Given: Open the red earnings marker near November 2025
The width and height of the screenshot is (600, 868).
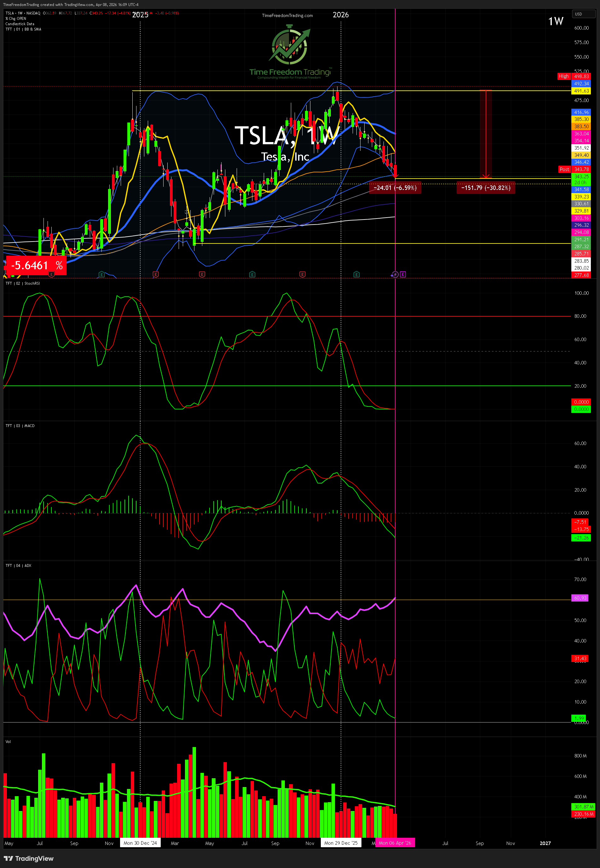Looking at the screenshot, I should [x=302, y=275].
